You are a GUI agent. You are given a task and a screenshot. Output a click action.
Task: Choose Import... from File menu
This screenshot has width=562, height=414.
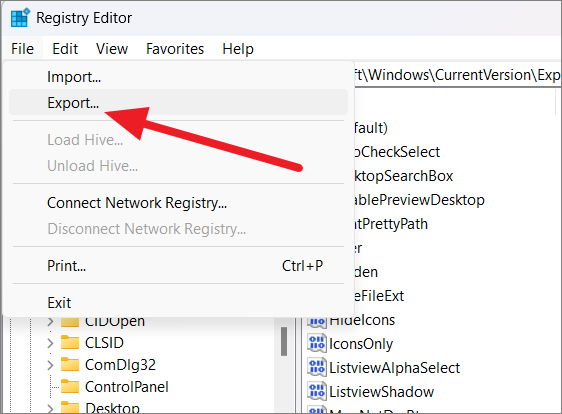click(x=178, y=77)
